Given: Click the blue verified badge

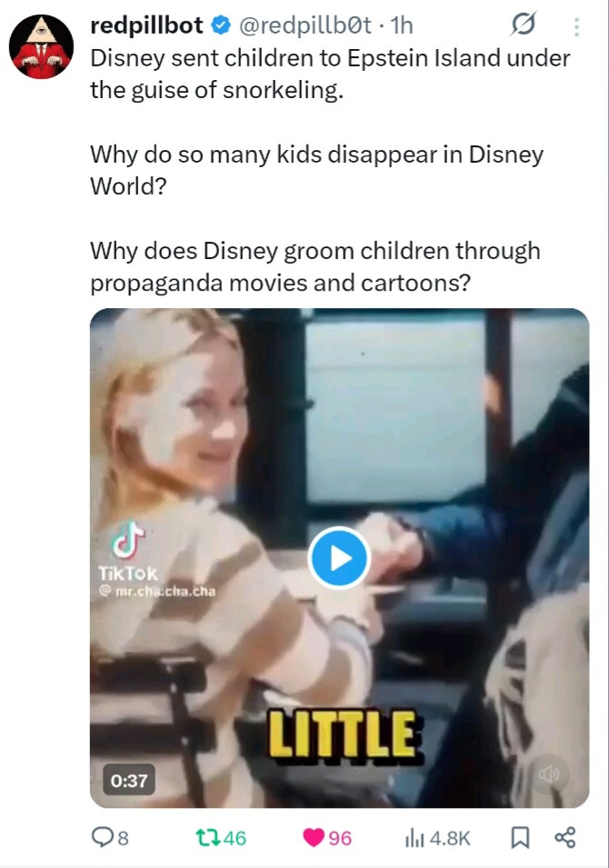Looking at the screenshot, I should 222,25.
